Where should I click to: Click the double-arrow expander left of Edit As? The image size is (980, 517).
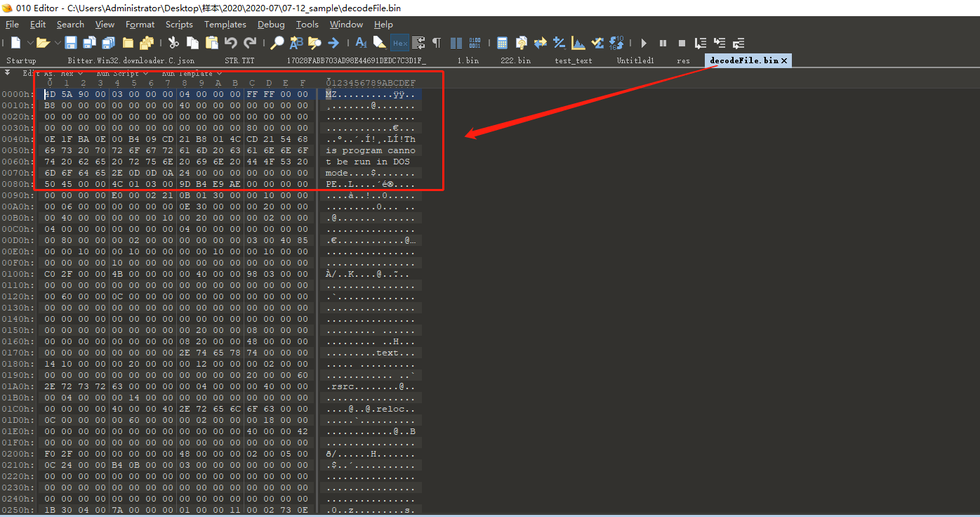point(7,72)
